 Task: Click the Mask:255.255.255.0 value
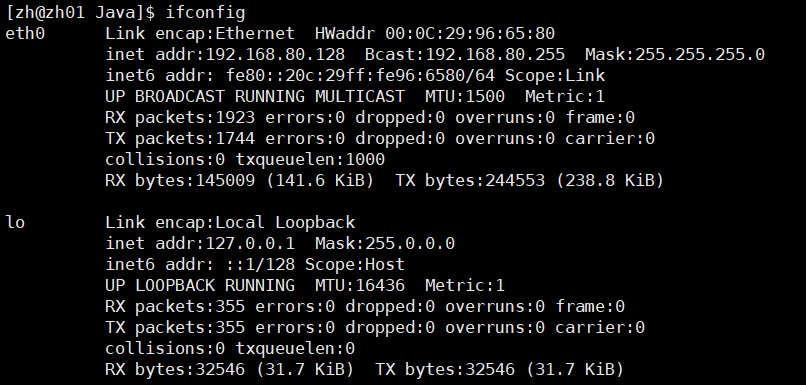coord(675,54)
